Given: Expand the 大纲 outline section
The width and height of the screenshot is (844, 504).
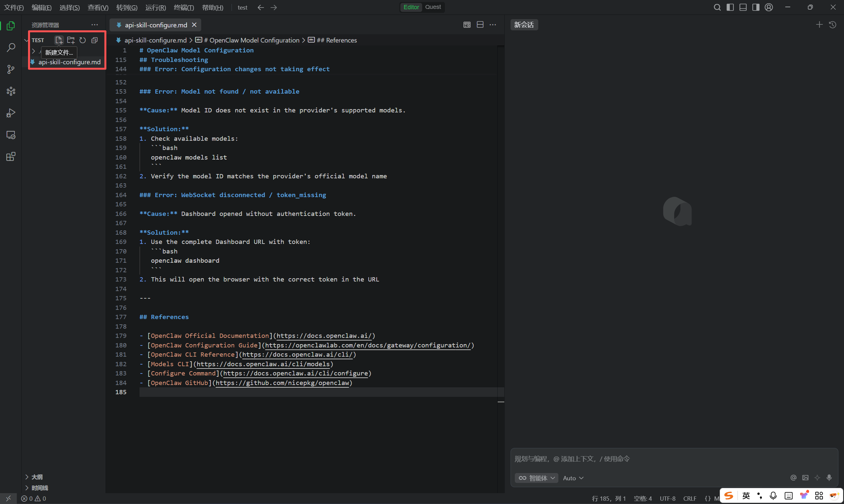Looking at the screenshot, I should (37, 477).
